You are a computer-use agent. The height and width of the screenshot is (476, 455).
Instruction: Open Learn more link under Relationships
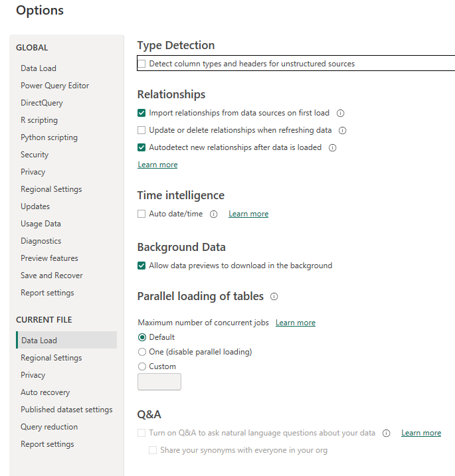click(x=157, y=165)
